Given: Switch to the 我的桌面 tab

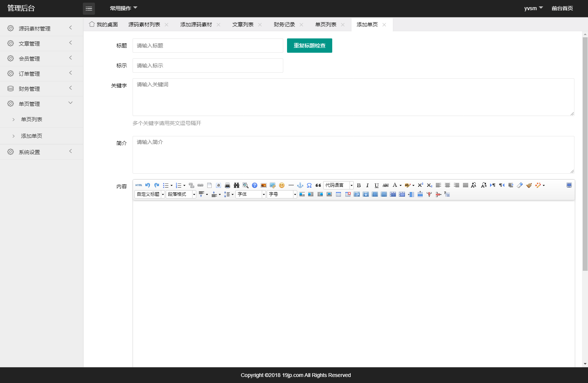Looking at the screenshot, I should point(104,24).
